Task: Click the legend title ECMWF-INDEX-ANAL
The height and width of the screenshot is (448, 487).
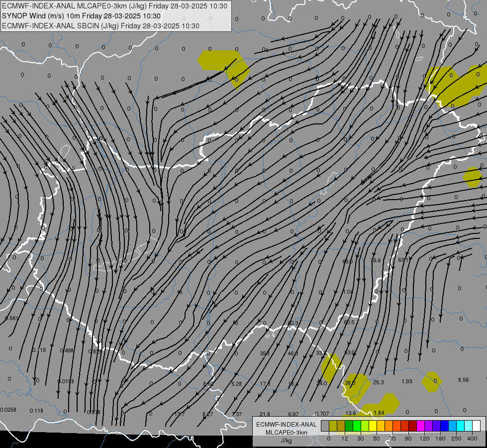Action: coord(287,425)
